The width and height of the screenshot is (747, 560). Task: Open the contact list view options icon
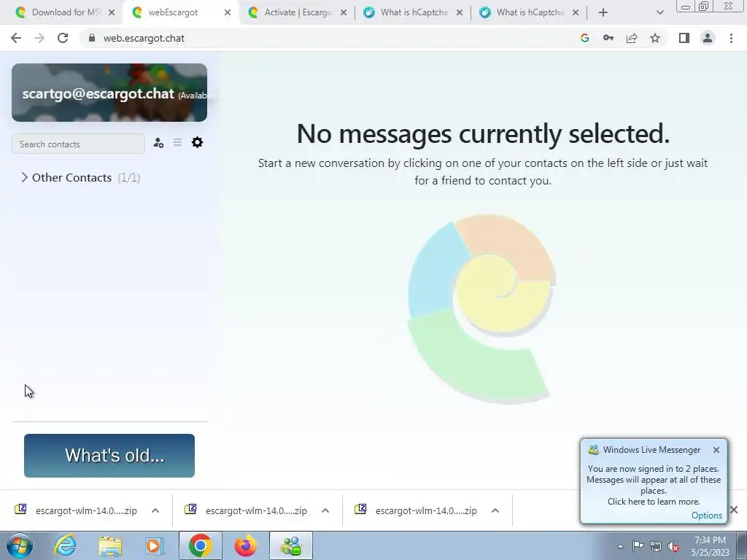click(x=177, y=142)
